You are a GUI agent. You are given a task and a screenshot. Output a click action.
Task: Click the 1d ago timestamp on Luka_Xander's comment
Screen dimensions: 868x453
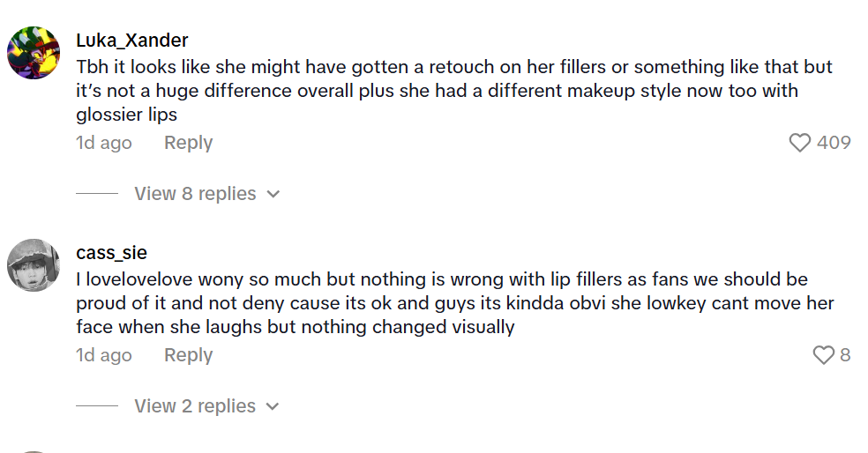(x=104, y=143)
